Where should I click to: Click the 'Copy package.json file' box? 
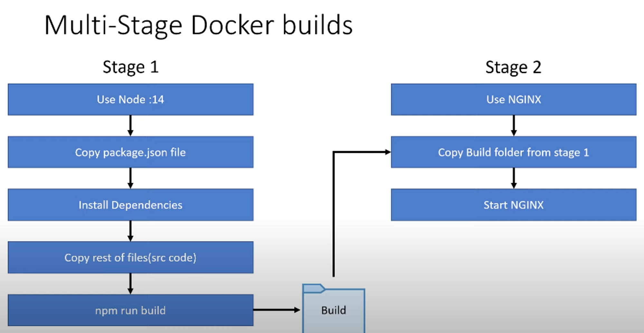click(x=130, y=152)
